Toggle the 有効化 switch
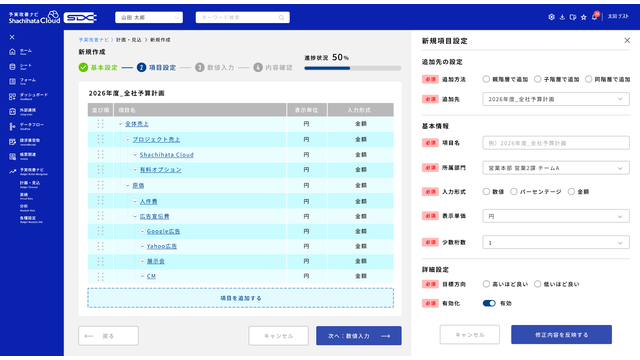The image size is (640, 360). point(489,303)
